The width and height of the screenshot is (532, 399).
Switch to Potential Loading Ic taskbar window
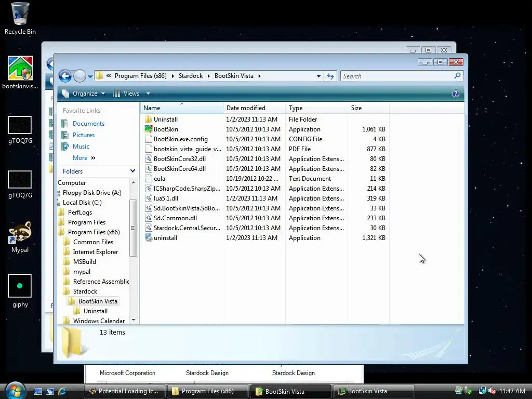tap(124, 391)
